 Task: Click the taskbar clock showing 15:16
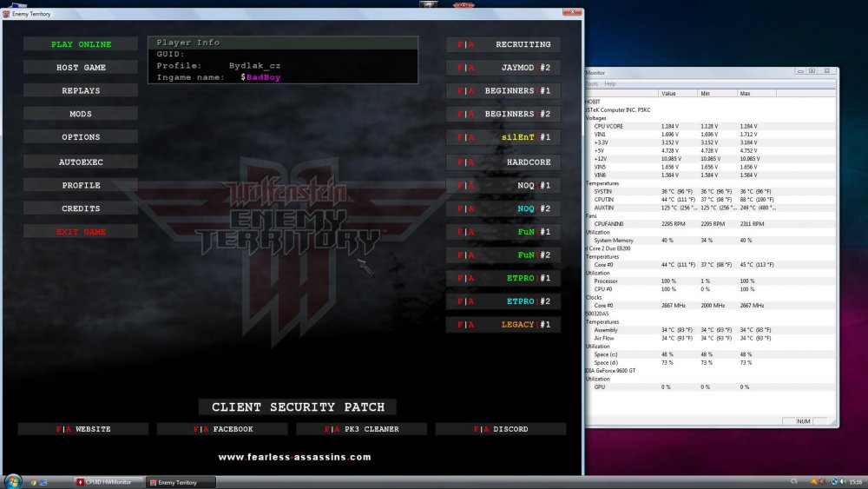pos(855,482)
